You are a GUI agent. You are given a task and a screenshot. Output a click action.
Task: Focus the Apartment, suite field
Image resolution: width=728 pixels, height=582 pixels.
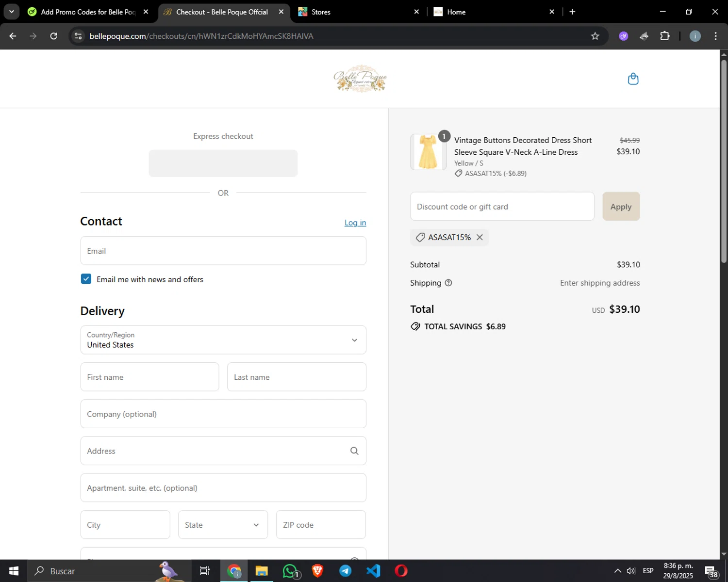coord(223,488)
